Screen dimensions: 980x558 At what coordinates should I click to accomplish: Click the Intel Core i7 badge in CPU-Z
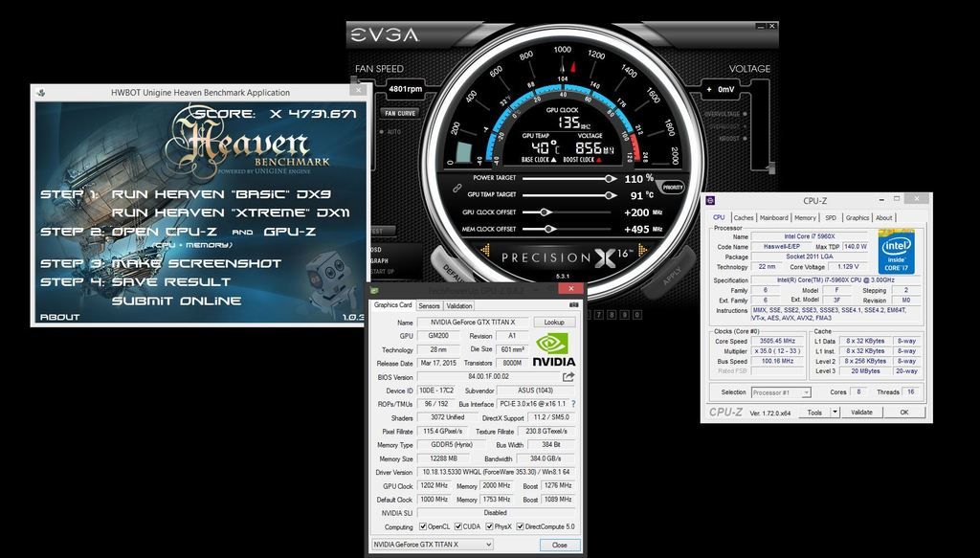(x=896, y=251)
